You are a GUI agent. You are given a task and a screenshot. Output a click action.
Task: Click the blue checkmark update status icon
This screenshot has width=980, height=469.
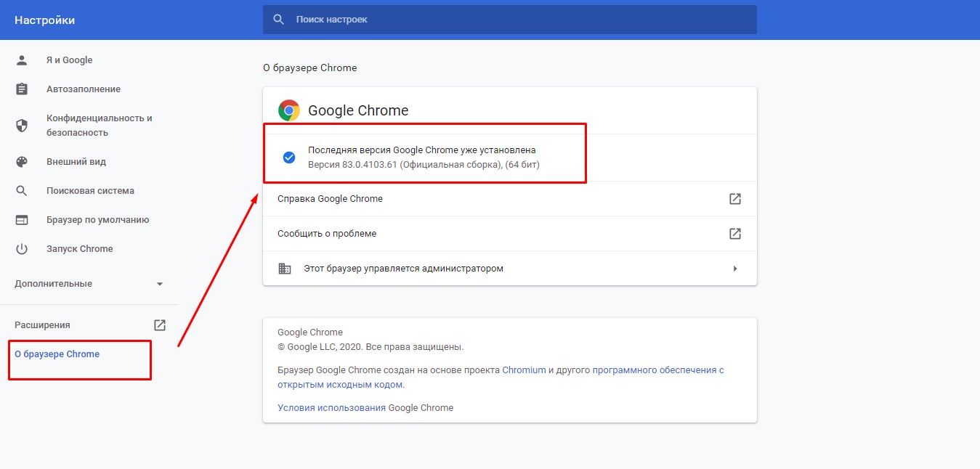click(289, 158)
